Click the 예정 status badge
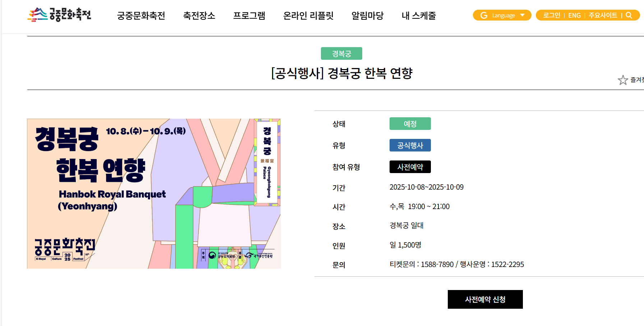The height and width of the screenshot is (326, 644). [410, 123]
